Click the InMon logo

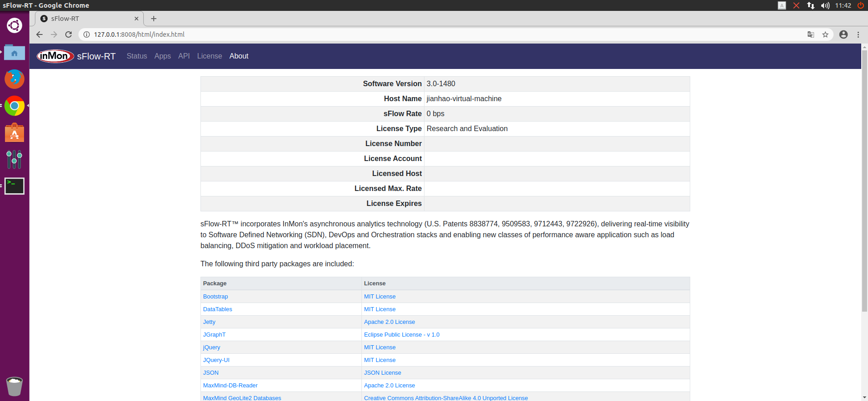55,56
